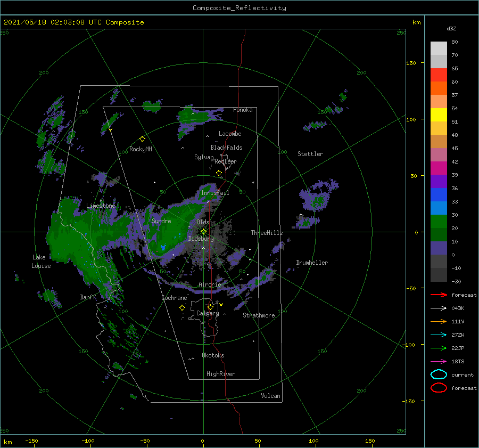The image size is (479, 448).
Task: Click the bright green 20-30 dBZ swatch
Action: [439, 222]
